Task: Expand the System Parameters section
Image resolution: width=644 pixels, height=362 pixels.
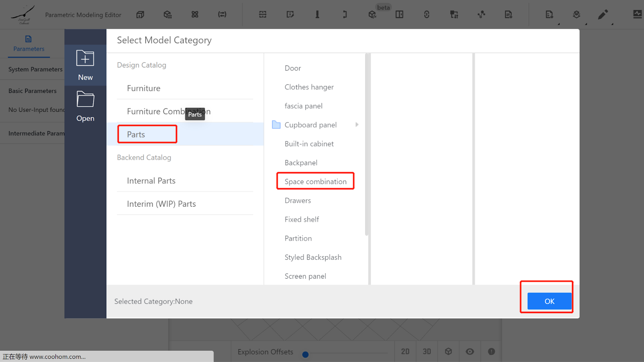Action: coord(35,69)
